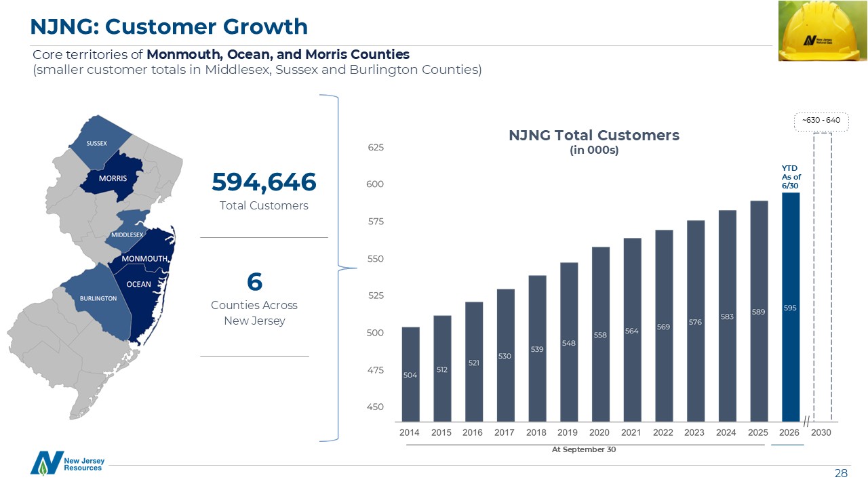This screenshot has height=488, width=868.
Task: Select the "594,646" customer figure
Action: [264, 182]
